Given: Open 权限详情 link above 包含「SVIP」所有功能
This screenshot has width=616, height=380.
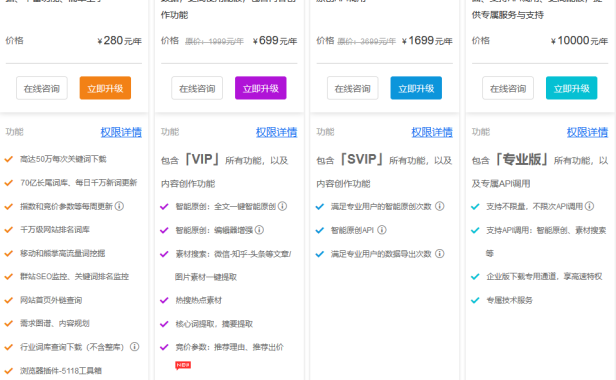Looking at the screenshot, I should tap(432, 132).
